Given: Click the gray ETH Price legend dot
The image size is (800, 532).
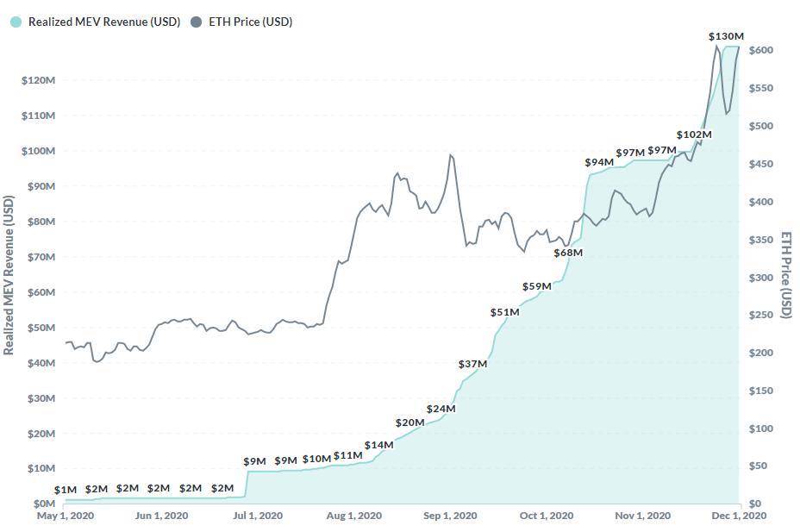Looking at the screenshot, I should pyautogui.click(x=197, y=22).
